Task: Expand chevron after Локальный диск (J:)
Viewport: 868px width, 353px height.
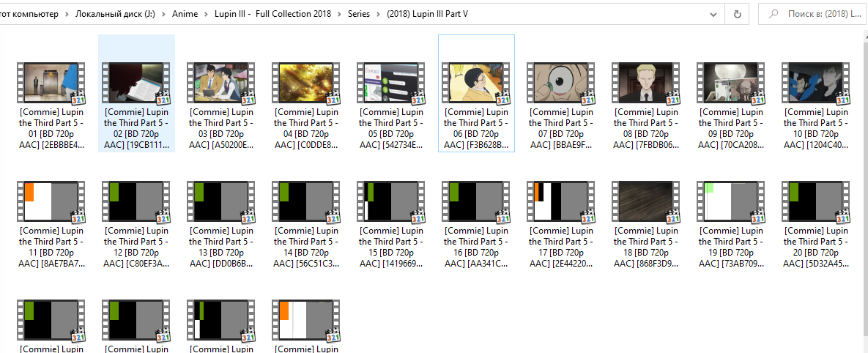Action: (x=164, y=15)
